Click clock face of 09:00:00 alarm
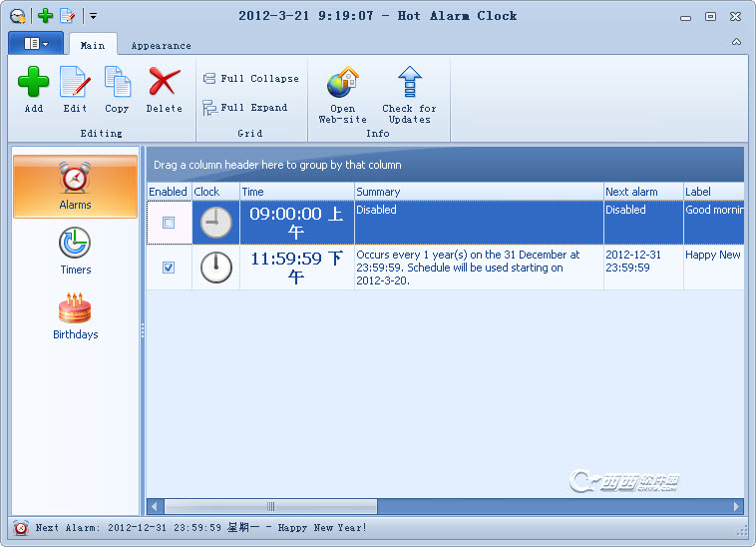 point(216,223)
